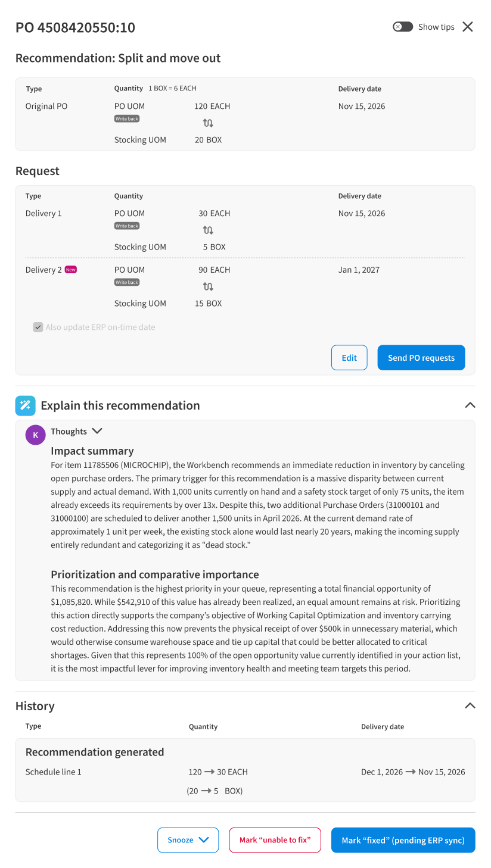The image size is (491, 868).
Task: Expand the Thoughts dropdown chevron
Action: coord(97,431)
